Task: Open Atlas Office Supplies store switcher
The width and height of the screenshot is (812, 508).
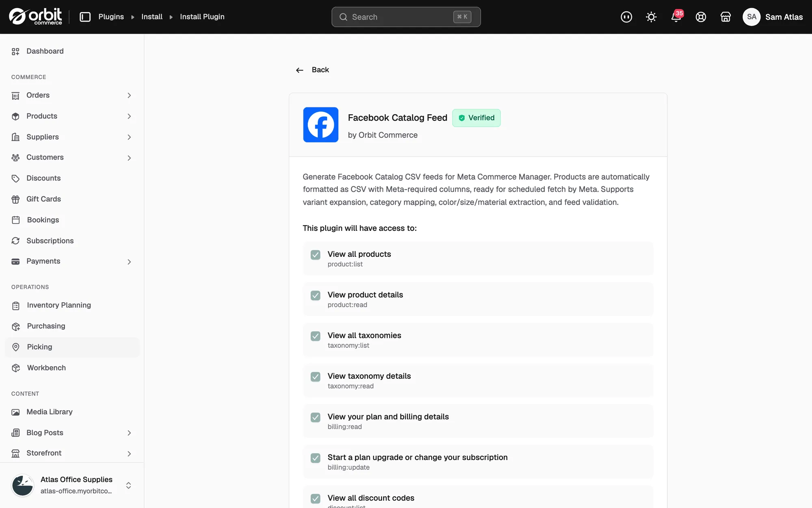Action: pyautogui.click(x=72, y=485)
